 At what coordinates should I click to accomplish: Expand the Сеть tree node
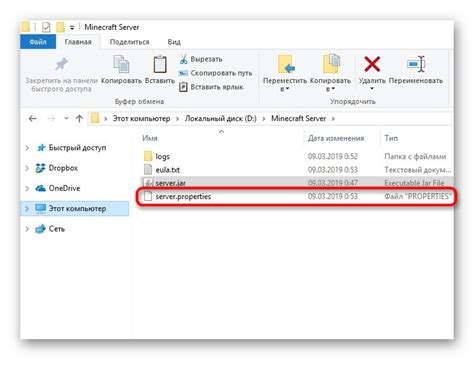[x=27, y=229]
